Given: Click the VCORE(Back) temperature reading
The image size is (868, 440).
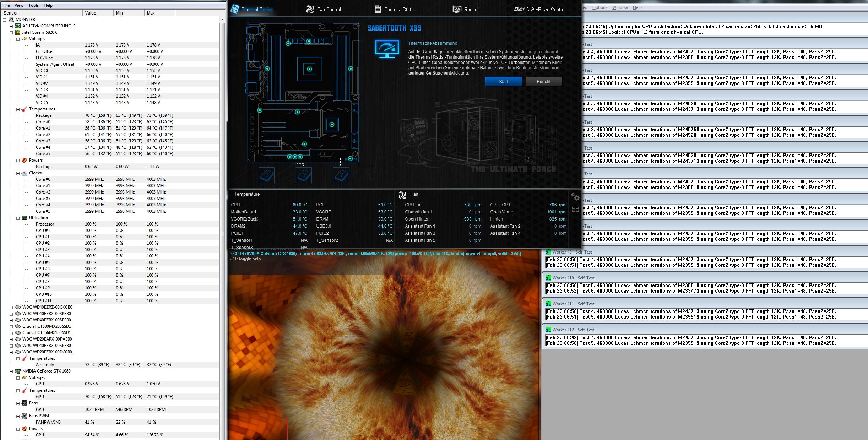Looking at the screenshot, I should coord(300,219).
